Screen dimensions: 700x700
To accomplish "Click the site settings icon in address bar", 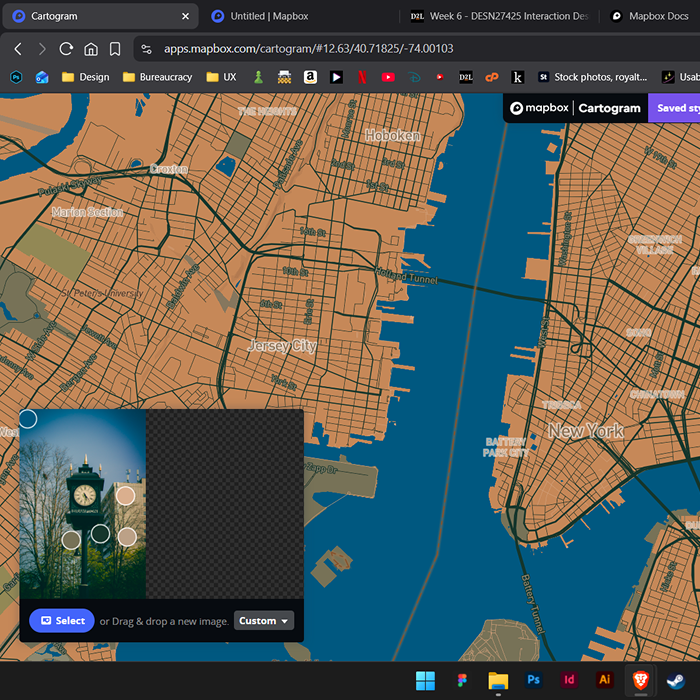I will [147, 49].
